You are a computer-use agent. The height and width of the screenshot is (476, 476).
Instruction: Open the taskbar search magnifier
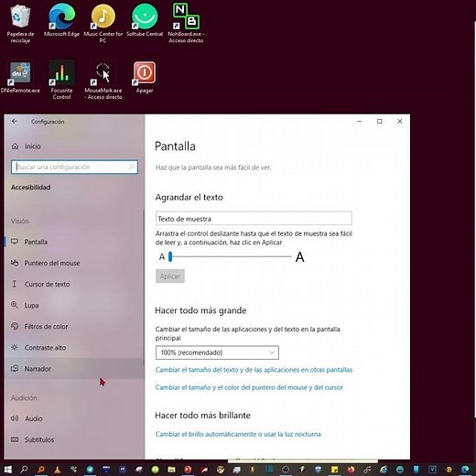coord(24,470)
